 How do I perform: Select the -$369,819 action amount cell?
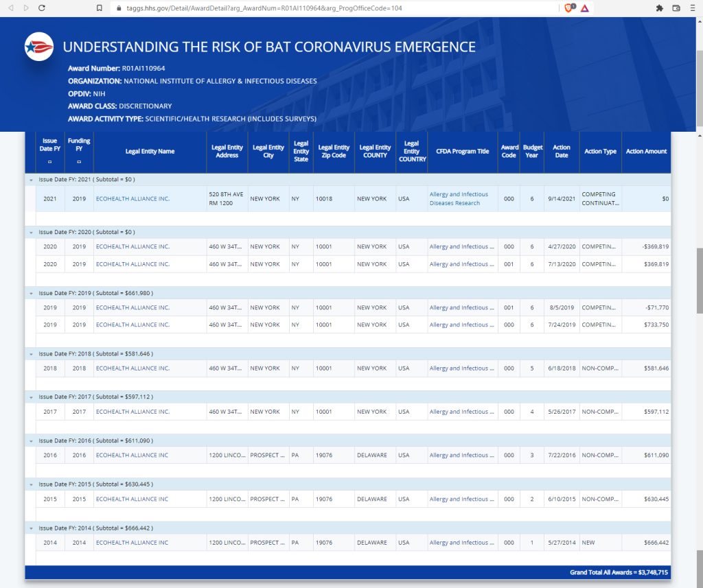[x=646, y=246]
